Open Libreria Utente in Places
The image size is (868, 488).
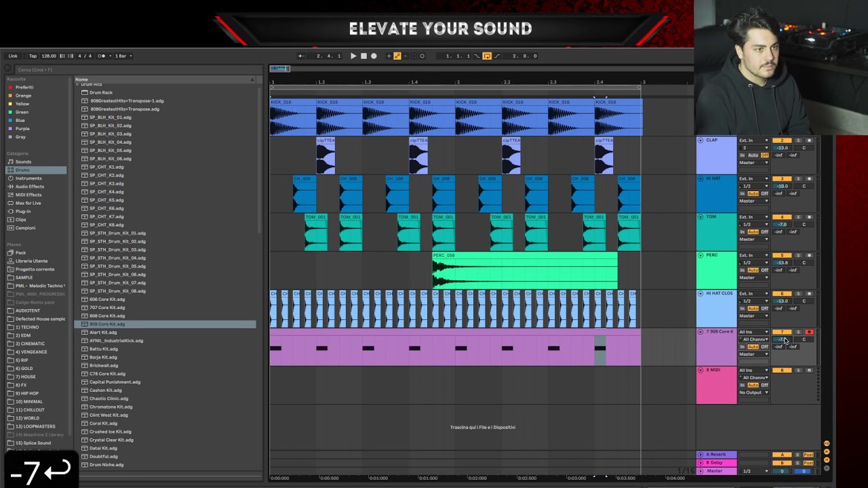coord(31,261)
